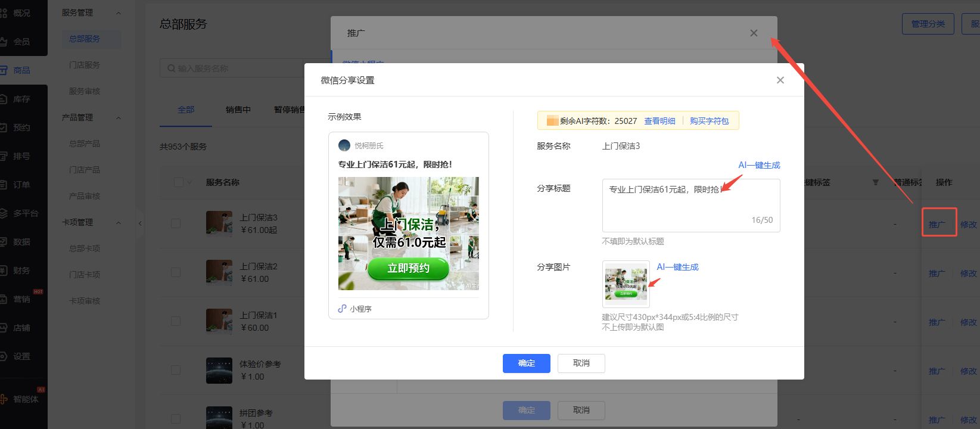This screenshot has height=429, width=980.
Task: Click the blue 确定 button in share dialog
Action: click(x=526, y=363)
